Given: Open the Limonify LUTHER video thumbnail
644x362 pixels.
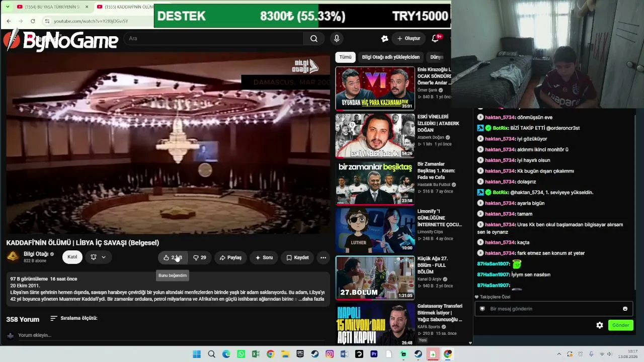Looking at the screenshot, I should click(375, 230).
